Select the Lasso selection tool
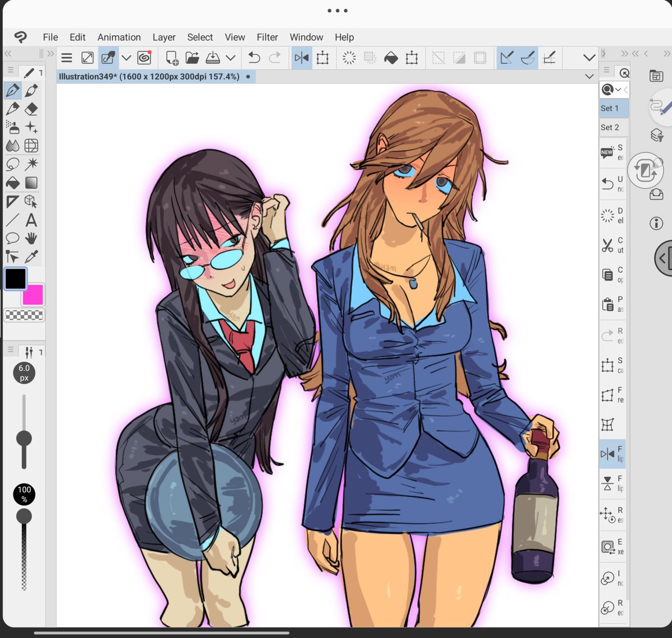Viewport: 672px width, 638px height. 13,164
